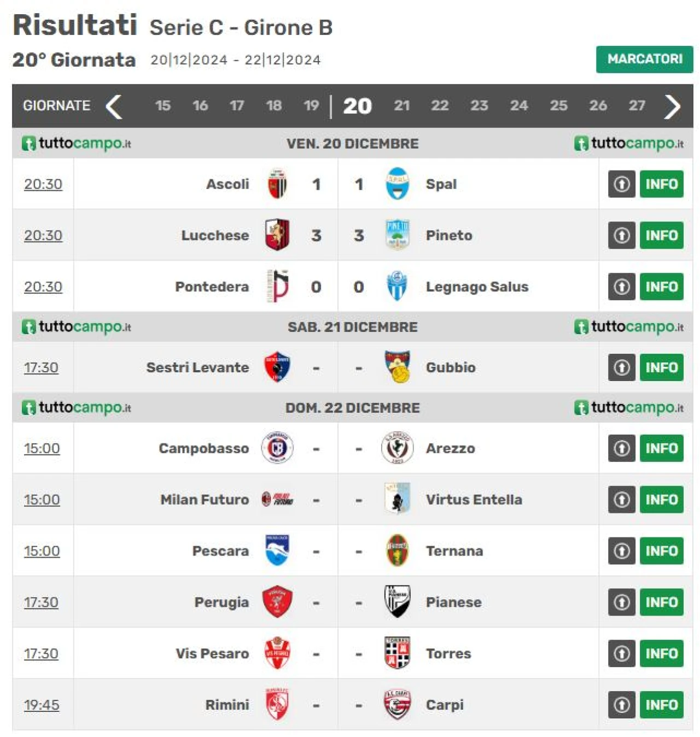The image size is (700, 737).
Task: Open INFO for Lucchese–Pineto match
Action: (x=662, y=235)
